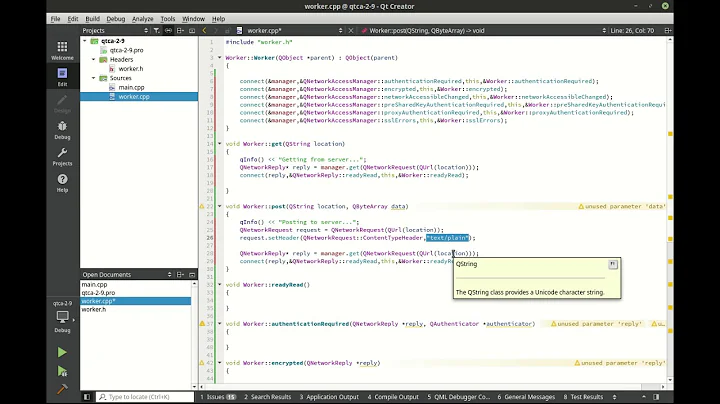Build project with the hammer icon
This screenshot has height=404, width=720.
pos(62,389)
